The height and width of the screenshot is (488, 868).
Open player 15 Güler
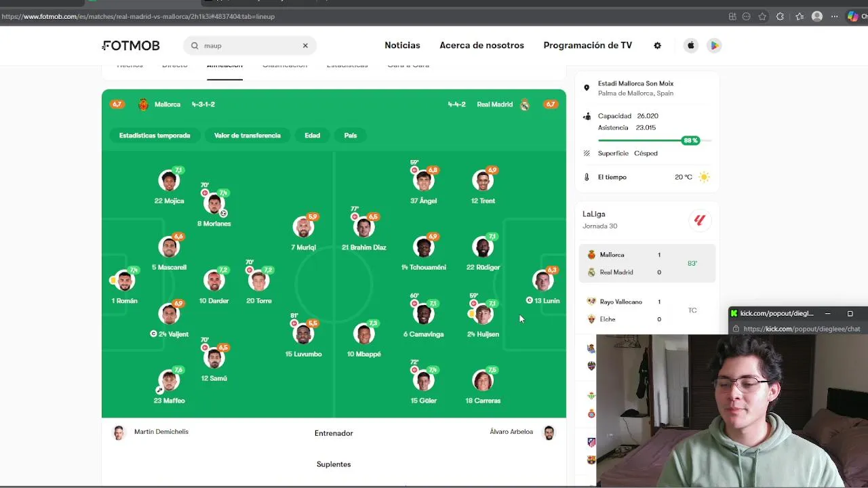(424, 386)
